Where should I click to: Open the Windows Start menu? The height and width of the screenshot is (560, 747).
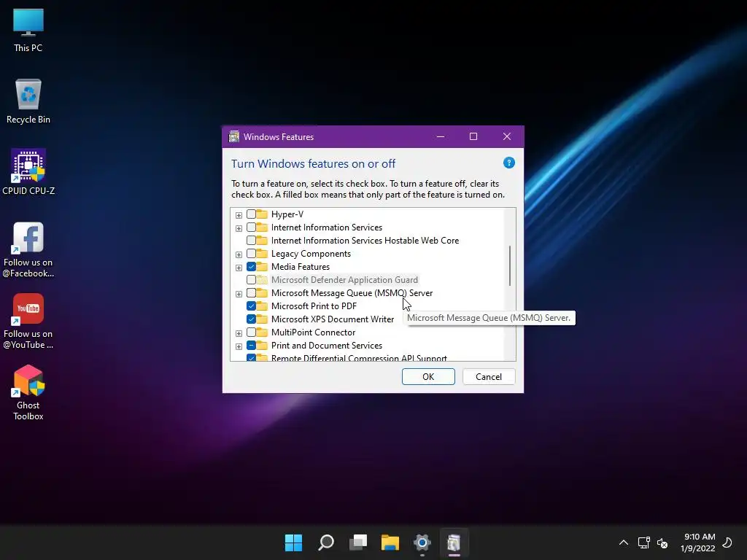click(293, 542)
